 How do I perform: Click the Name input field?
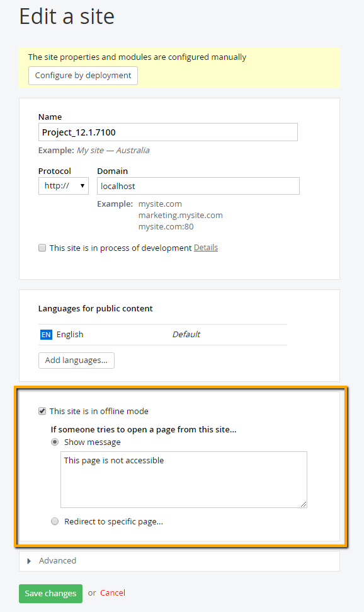[x=168, y=132]
